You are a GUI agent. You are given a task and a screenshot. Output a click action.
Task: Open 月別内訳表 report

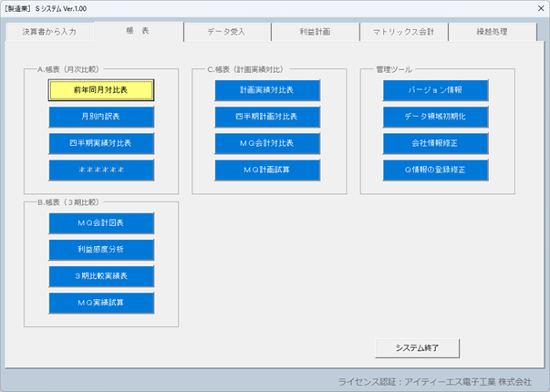click(x=101, y=117)
